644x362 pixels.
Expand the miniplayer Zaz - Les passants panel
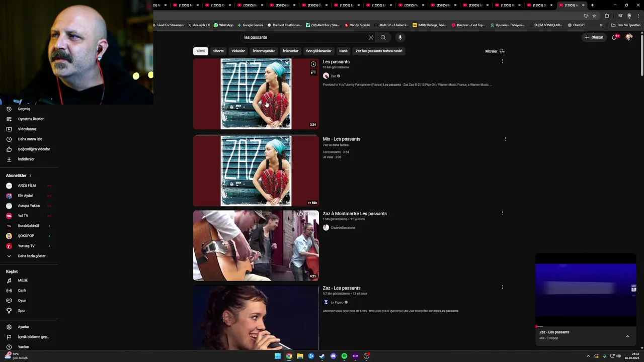(x=627, y=336)
